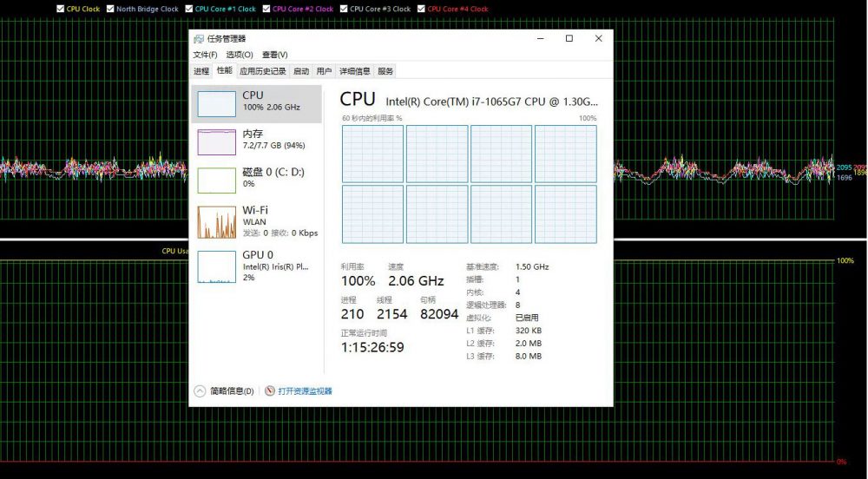
Task: Open the 文件(F) menu
Action: click(x=205, y=55)
